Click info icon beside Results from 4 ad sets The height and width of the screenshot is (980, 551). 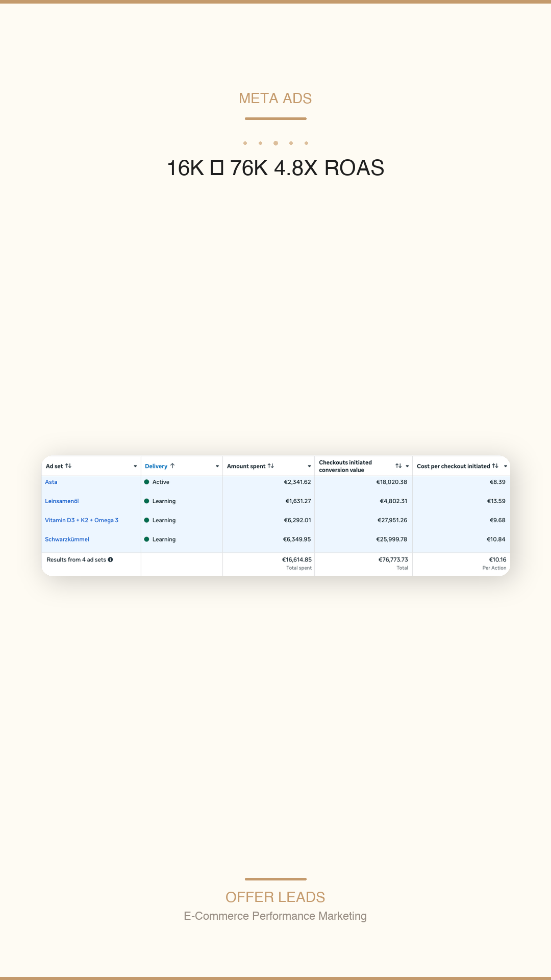point(110,560)
